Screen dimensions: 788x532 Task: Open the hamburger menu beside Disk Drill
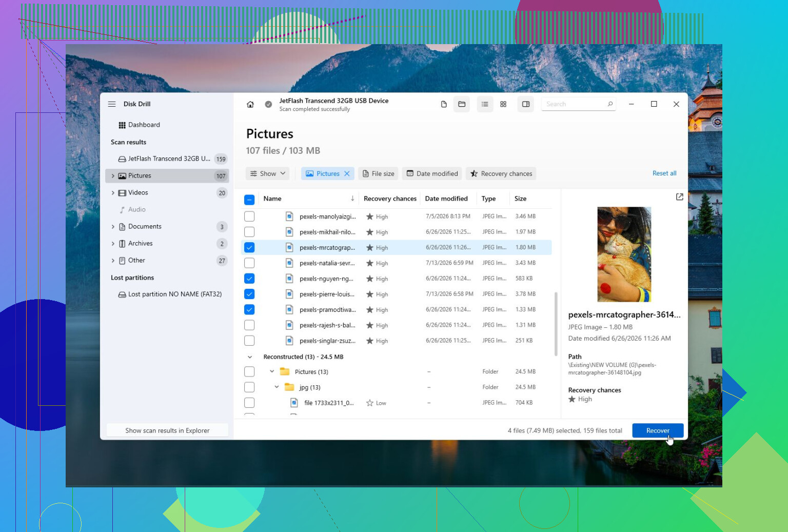click(x=112, y=104)
